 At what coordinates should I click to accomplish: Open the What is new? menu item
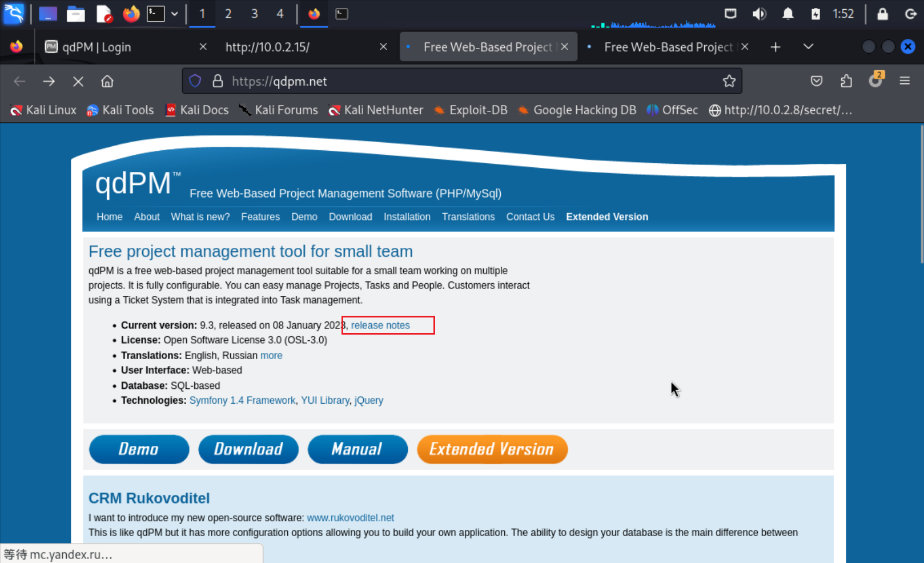(x=200, y=217)
